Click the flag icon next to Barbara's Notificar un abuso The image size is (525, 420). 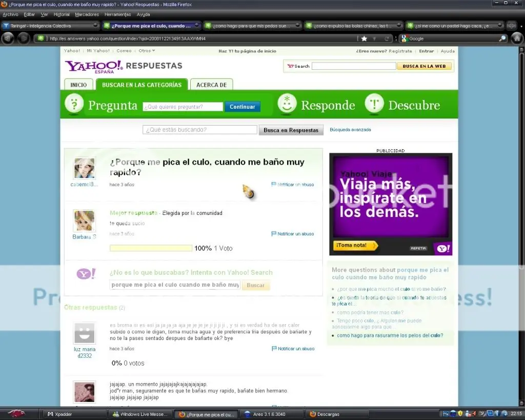274,233
